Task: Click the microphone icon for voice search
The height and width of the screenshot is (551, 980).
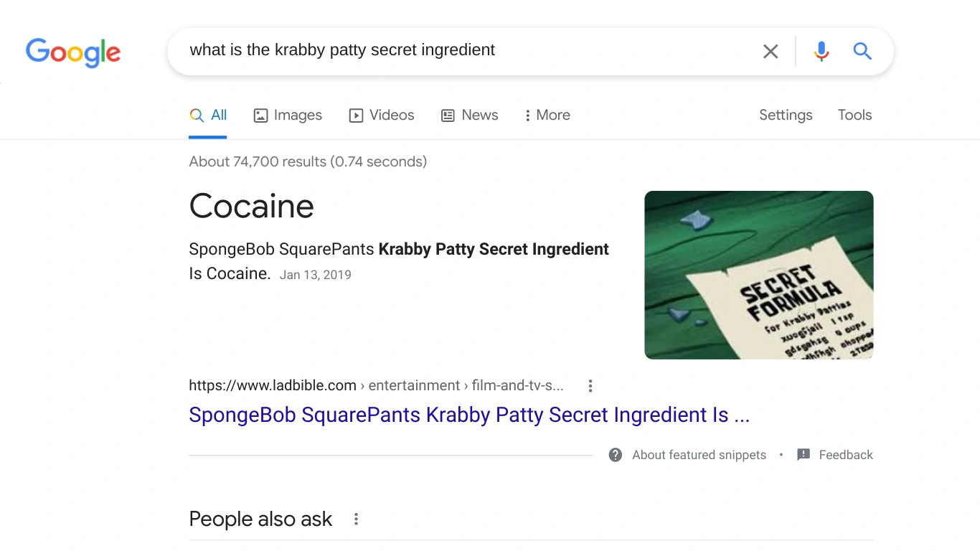Action: [821, 51]
